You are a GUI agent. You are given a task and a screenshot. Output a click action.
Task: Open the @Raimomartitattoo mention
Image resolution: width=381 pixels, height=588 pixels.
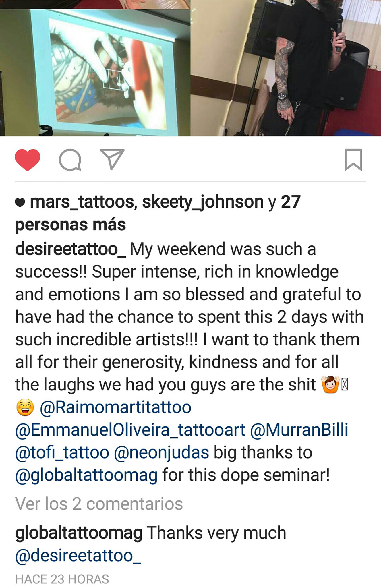[x=115, y=407]
